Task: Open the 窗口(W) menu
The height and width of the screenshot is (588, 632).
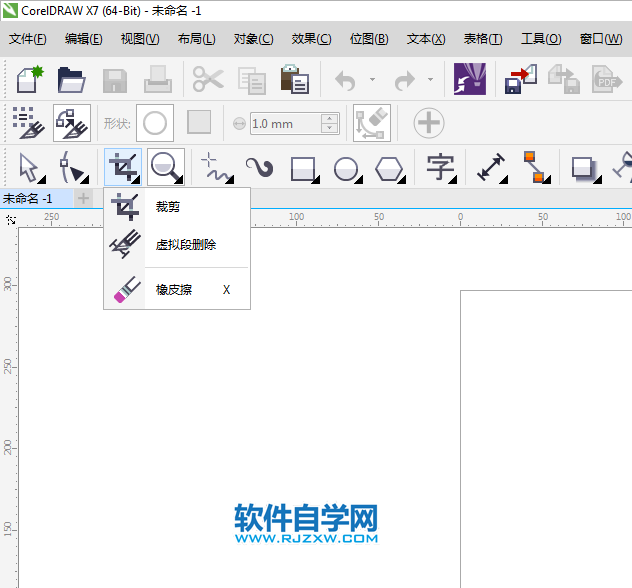Action: [601, 39]
